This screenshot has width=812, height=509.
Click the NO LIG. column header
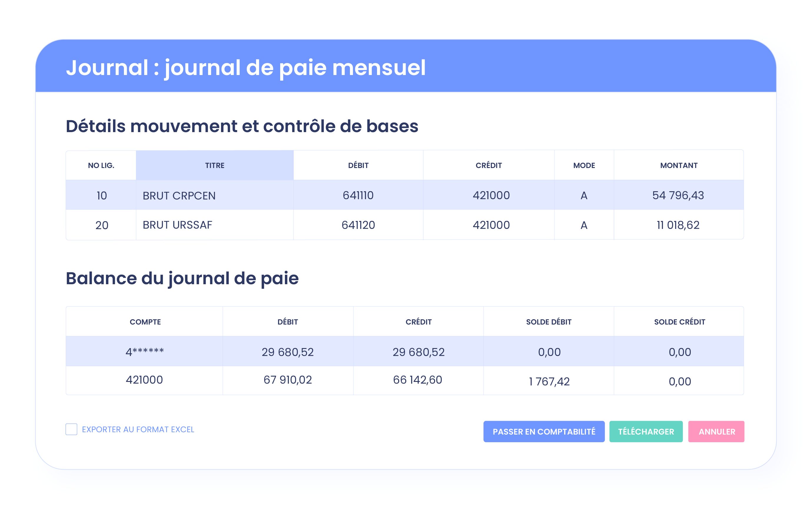click(101, 165)
